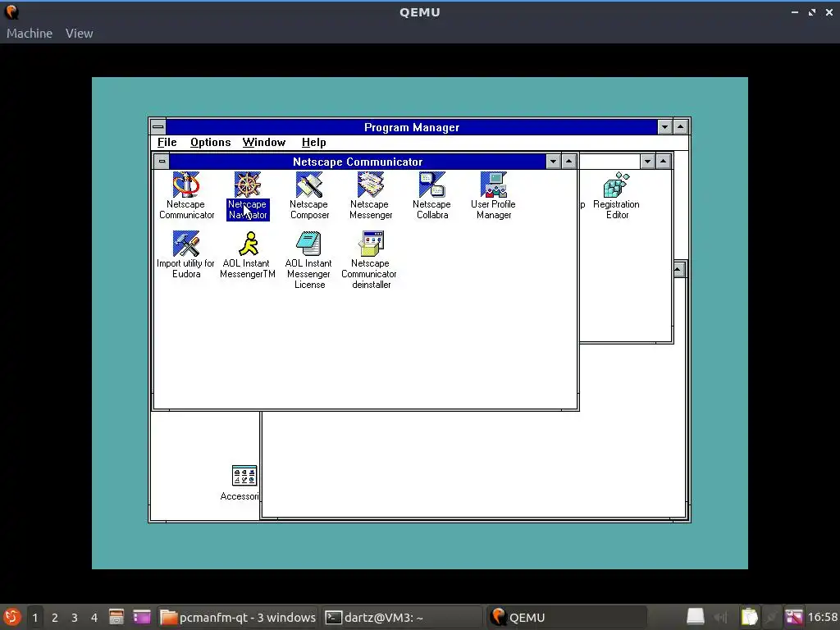
Task: Click the scroll up arrow of the lower window
Action: (x=678, y=269)
